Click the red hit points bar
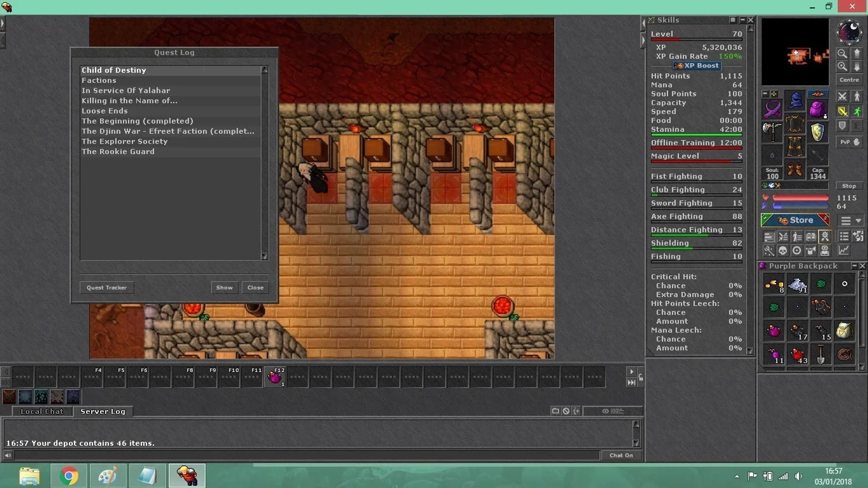Image resolution: width=868 pixels, height=488 pixels. pyautogui.click(x=801, y=198)
